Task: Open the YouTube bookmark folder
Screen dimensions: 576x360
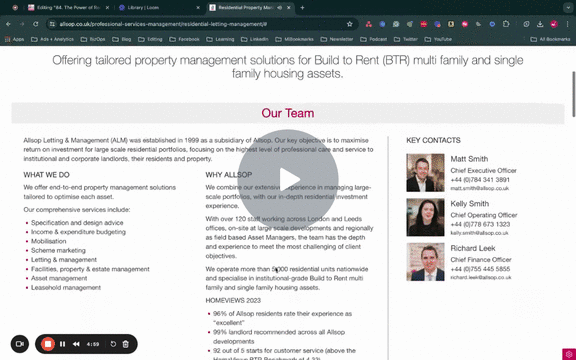Action: click(x=438, y=39)
